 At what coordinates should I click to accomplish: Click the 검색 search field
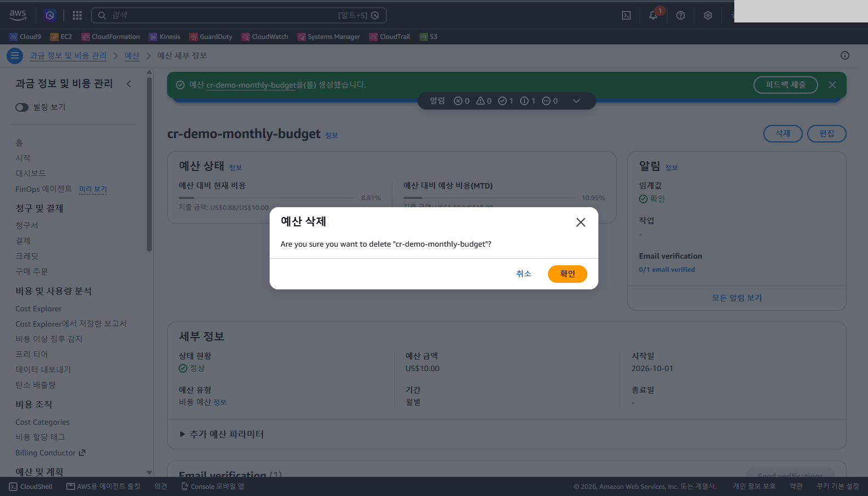point(239,15)
